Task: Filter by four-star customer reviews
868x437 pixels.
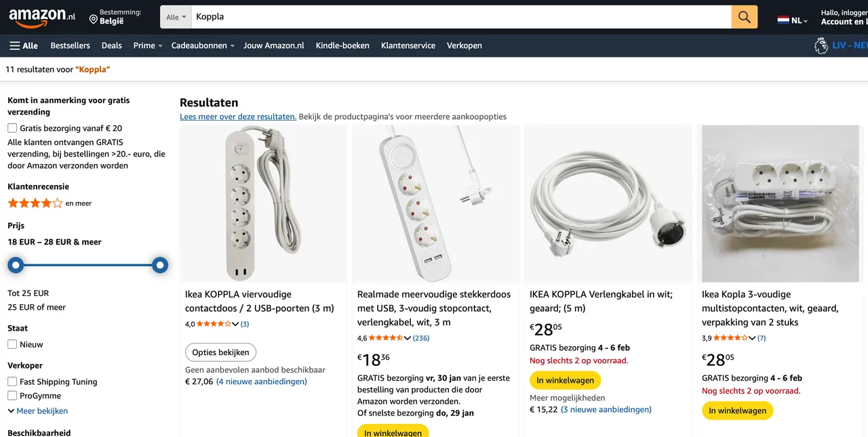Action: coord(35,203)
